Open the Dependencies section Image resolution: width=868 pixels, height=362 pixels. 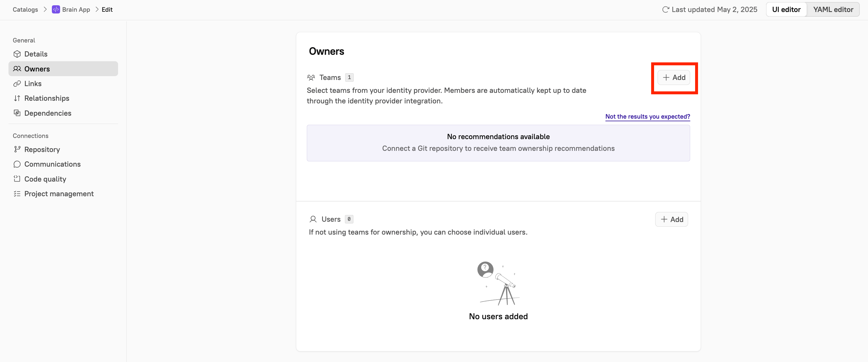click(63, 113)
